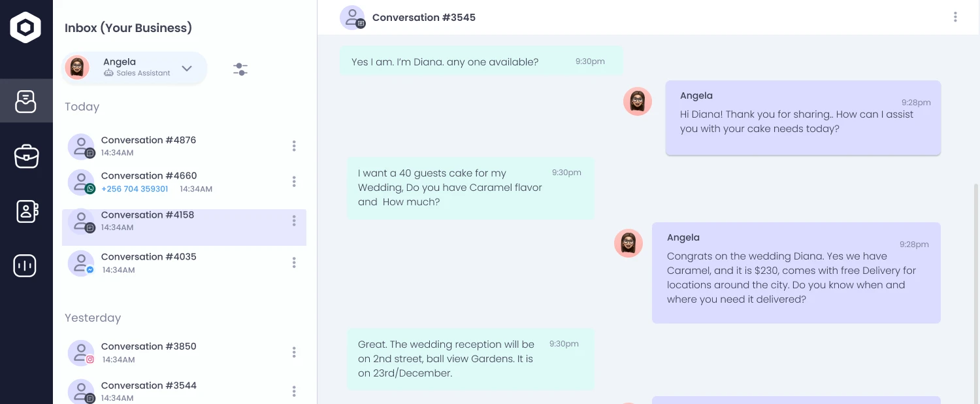
Task: Expand the Angela Sales Assistant dropdown
Action: click(187, 68)
